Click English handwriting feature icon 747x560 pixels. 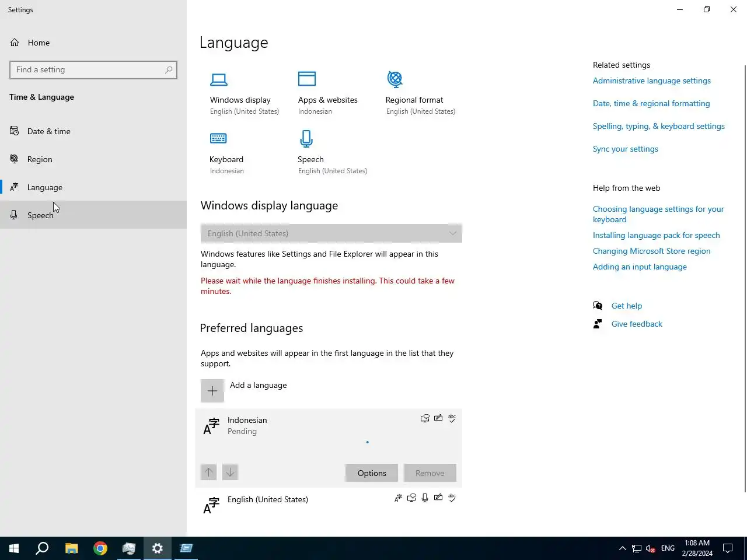(438, 498)
